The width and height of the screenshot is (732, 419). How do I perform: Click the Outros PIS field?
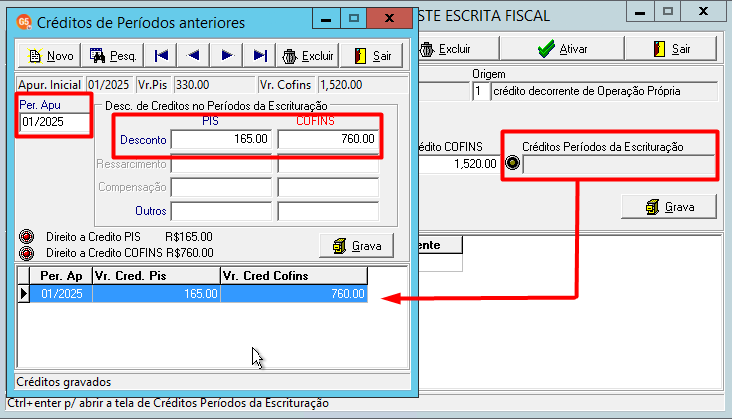point(221,211)
